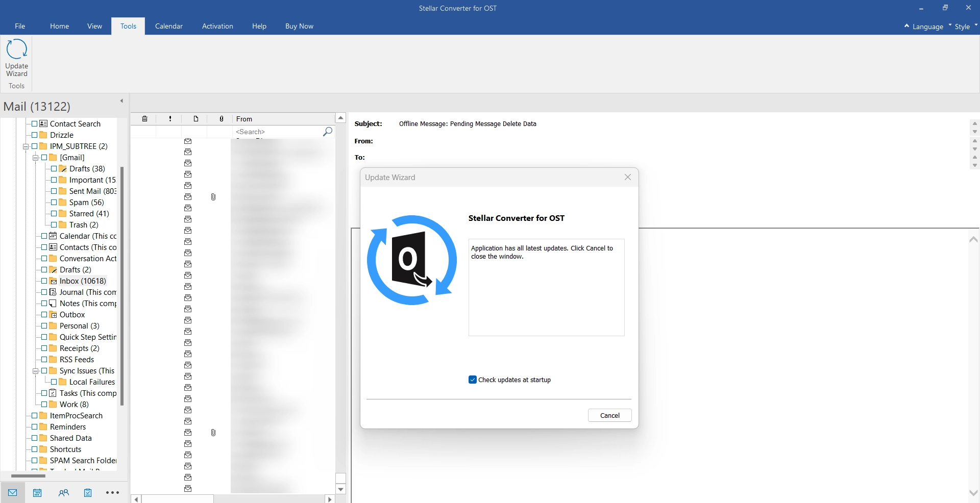Select the Sent Mail folder

click(92, 191)
